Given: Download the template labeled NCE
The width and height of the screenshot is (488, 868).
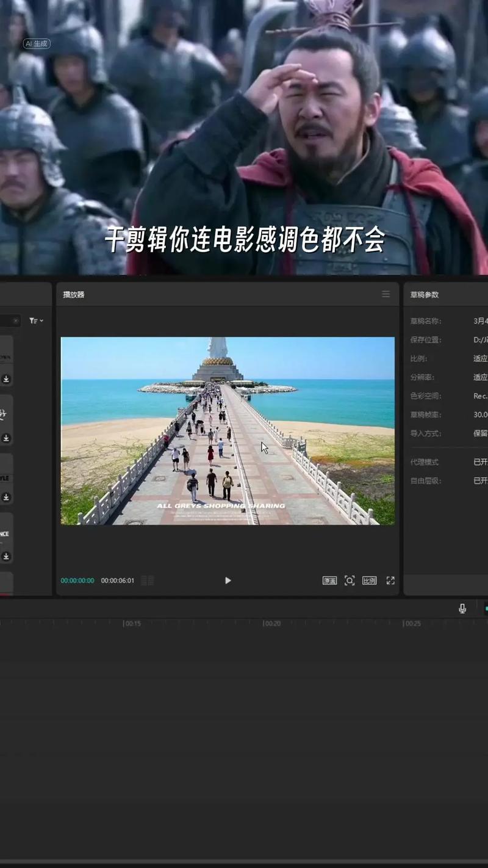Looking at the screenshot, I should pyautogui.click(x=6, y=556).
